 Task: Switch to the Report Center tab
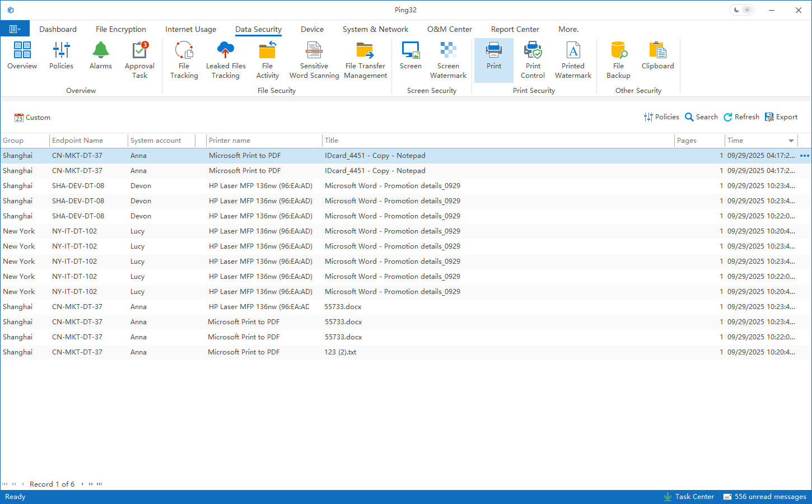point(515,29)
